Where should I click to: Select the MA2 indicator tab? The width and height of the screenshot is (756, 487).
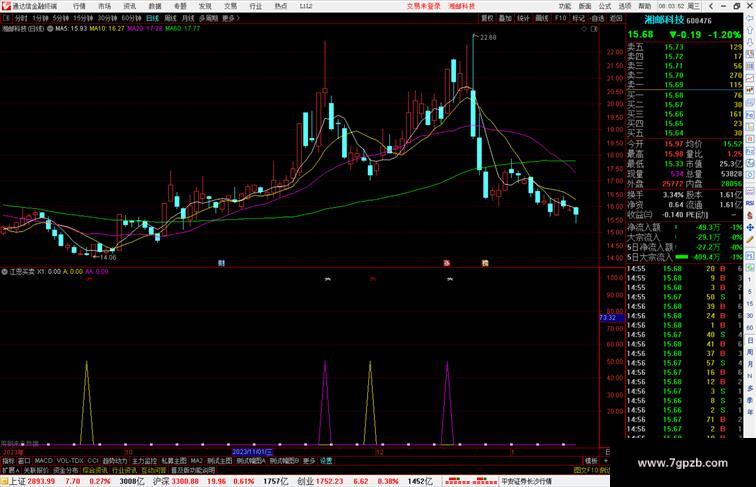[x=196, y=461]
